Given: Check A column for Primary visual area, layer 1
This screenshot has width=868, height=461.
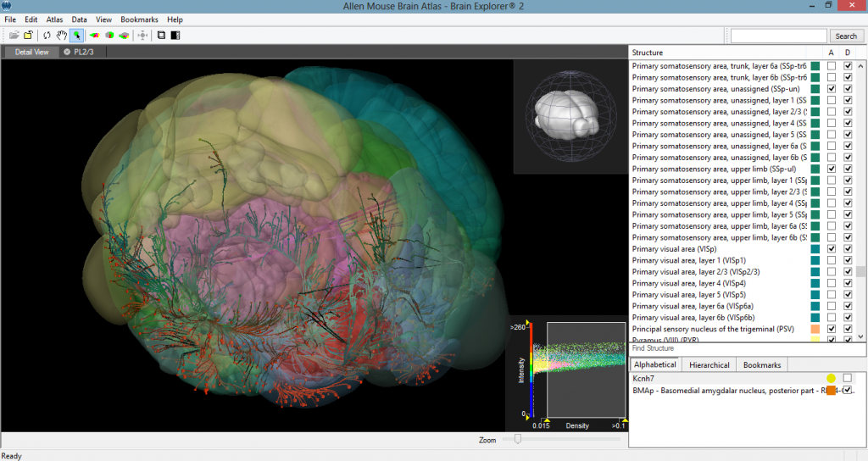Looking at the screenshot, I should point(832,260).
